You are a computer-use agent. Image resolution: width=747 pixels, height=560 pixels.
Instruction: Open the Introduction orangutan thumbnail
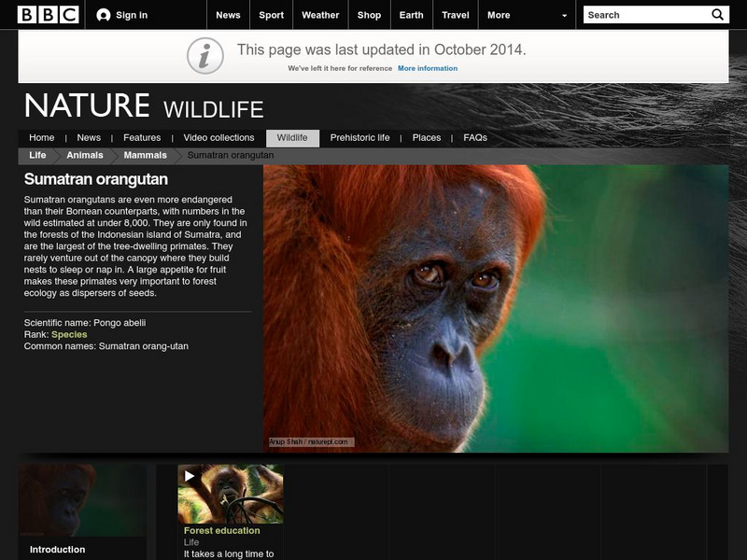82,500
